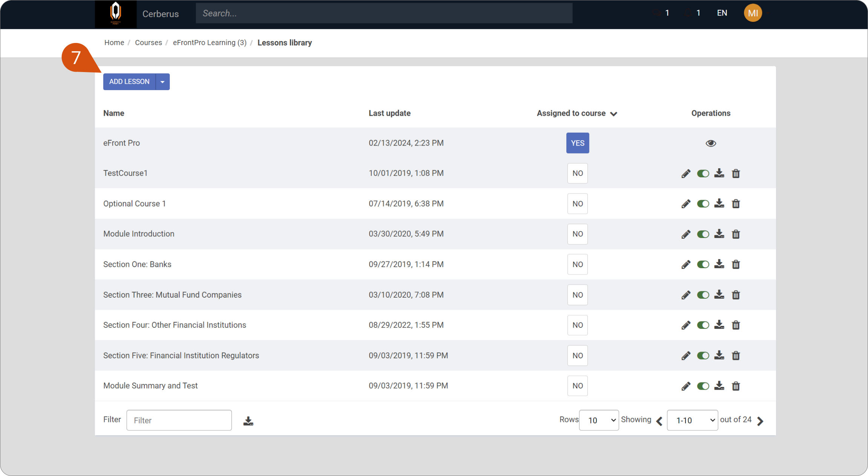
Task: Delete Optional Course 1 lesson
Action: click(x=736, y=204)
